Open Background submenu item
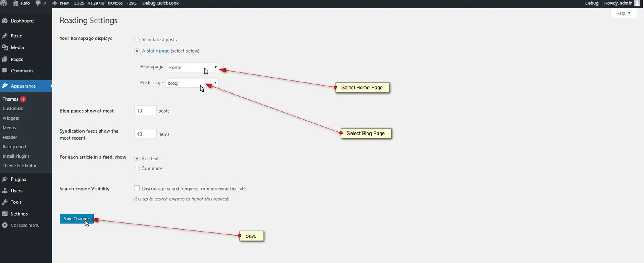This screenshot has height=263, width=644. tap(14, 147)
